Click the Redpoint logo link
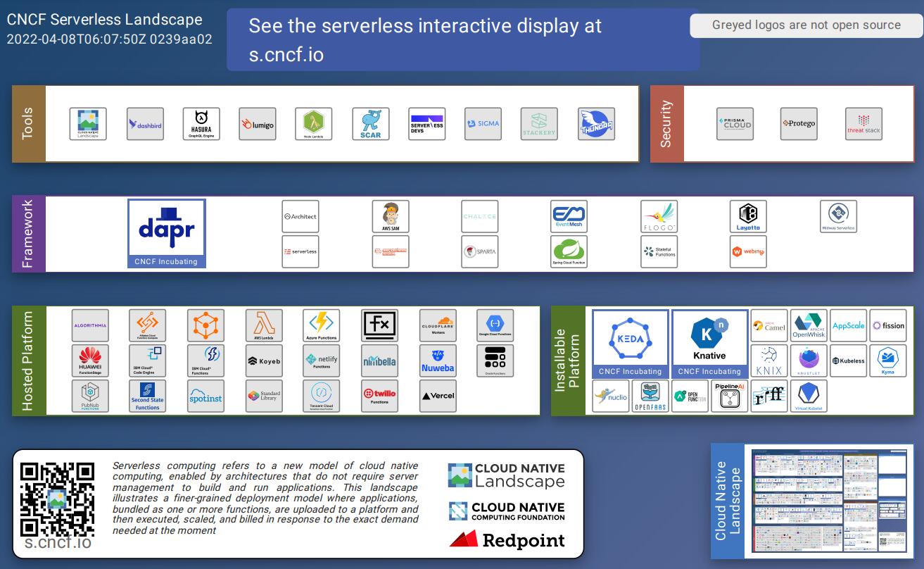Screen dimensions: 924x569 pyautogui.click(x=507, y=540)
